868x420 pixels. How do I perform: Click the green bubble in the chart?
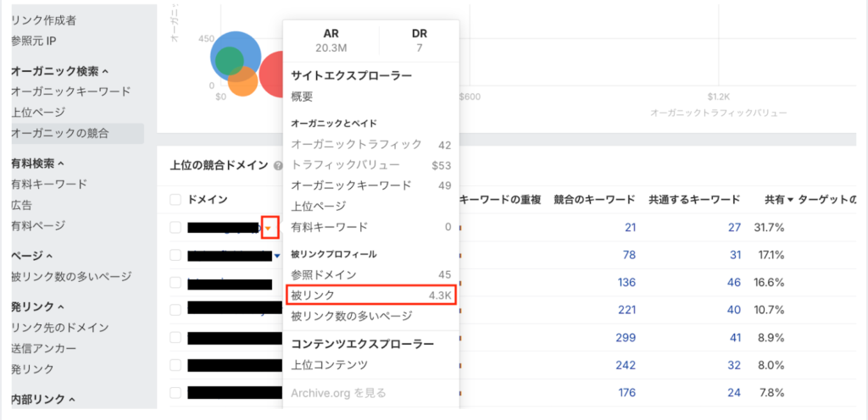(228, 61)
